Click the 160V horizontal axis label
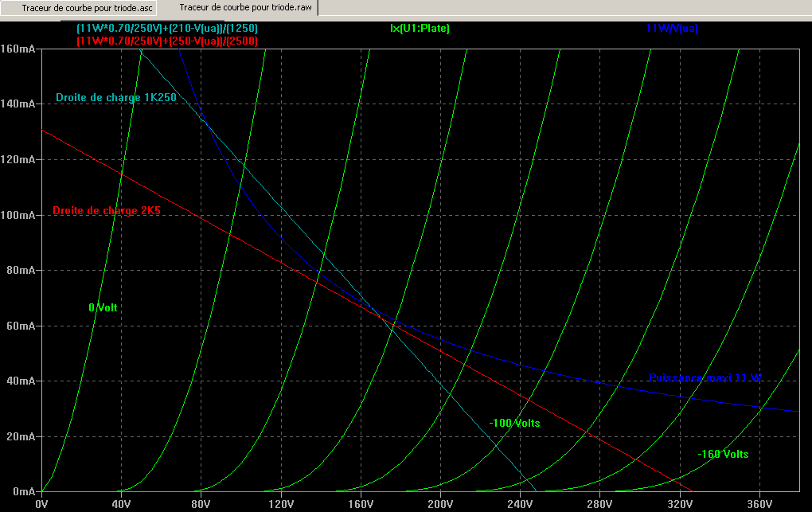This screenshot has height=512, width=812. click(x=361, y=504)
